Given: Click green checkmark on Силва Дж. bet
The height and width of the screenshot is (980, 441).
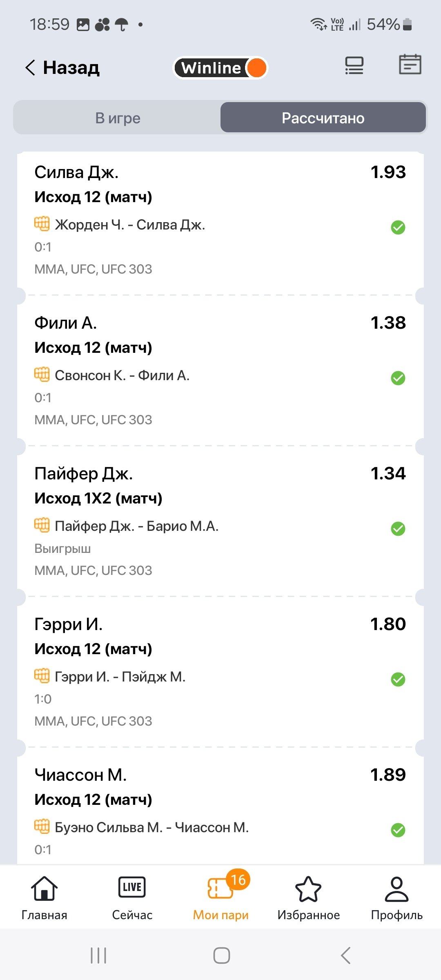Looking at the screenshot, I should click(398, 227).
